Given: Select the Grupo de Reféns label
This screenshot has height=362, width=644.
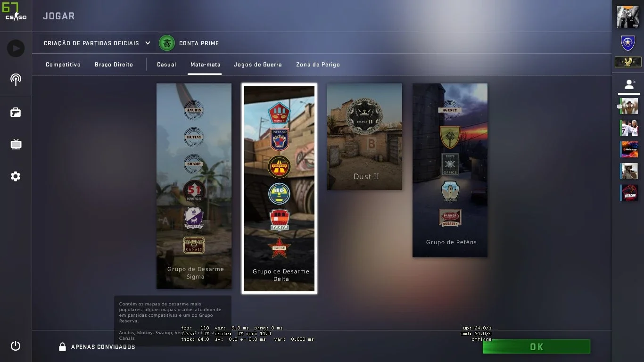Looking at the screenshot, I should pos(451,242).
